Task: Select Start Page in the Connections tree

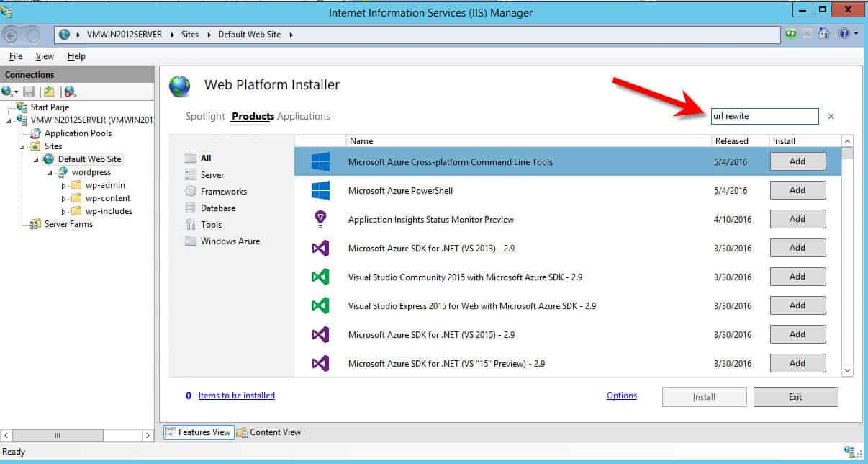Action: [x=50, y=107]
